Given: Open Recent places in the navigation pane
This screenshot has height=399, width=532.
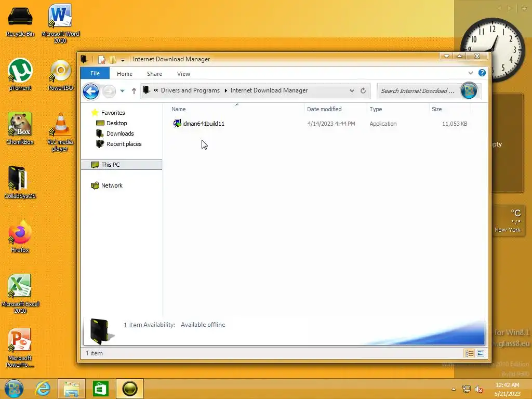Looking at the screenshot, I should (x=124, y=144).
